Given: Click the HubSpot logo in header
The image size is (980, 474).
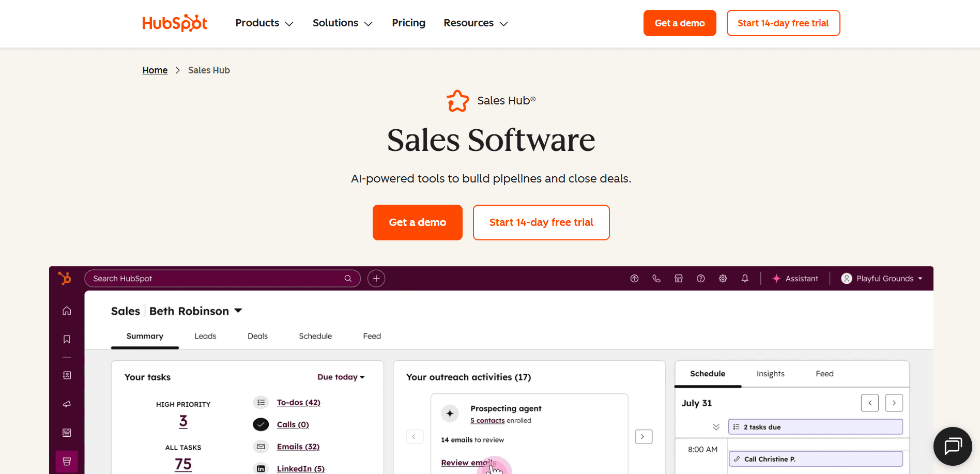Looking at the screenshot, I should (175, 23).
